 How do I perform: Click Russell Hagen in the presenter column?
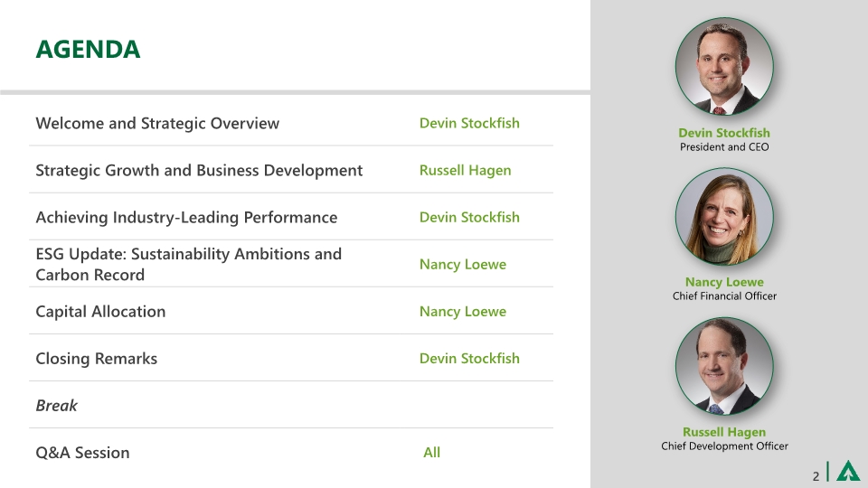pos(465,170)
